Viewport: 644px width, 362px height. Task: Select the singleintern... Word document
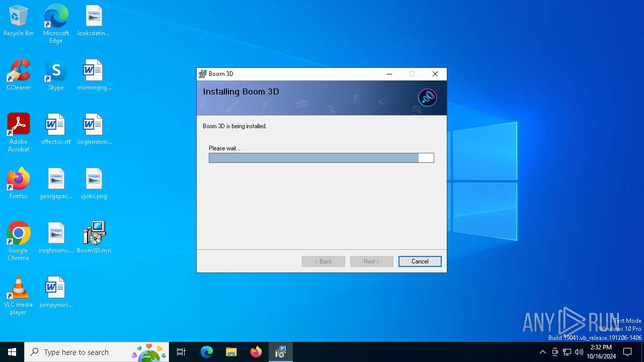click(94, 130)
